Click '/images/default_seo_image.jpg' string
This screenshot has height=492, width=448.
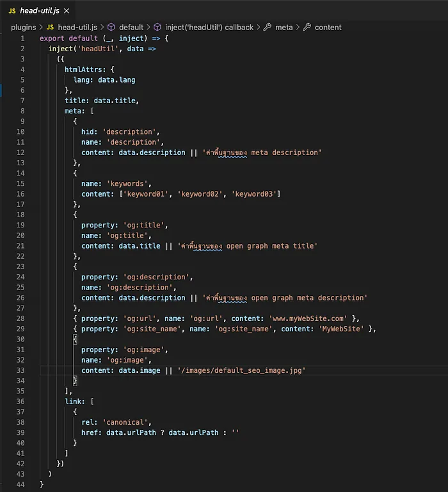click(x=241, y=370)
